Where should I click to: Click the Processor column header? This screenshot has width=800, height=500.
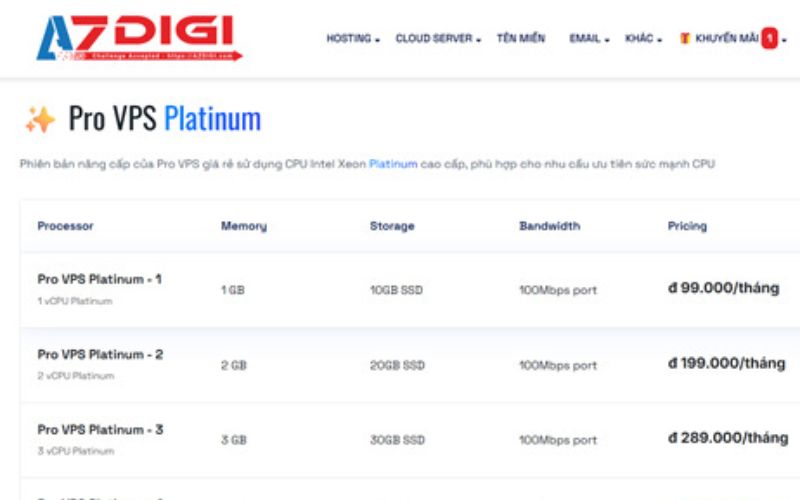(x=65, y=226)
